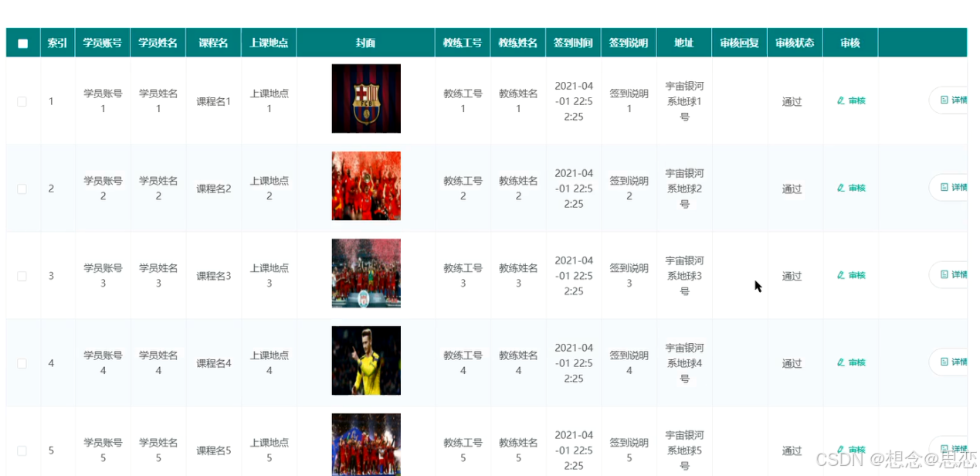
Task: Click the 地址 column header
Action: tap(684, 43)
